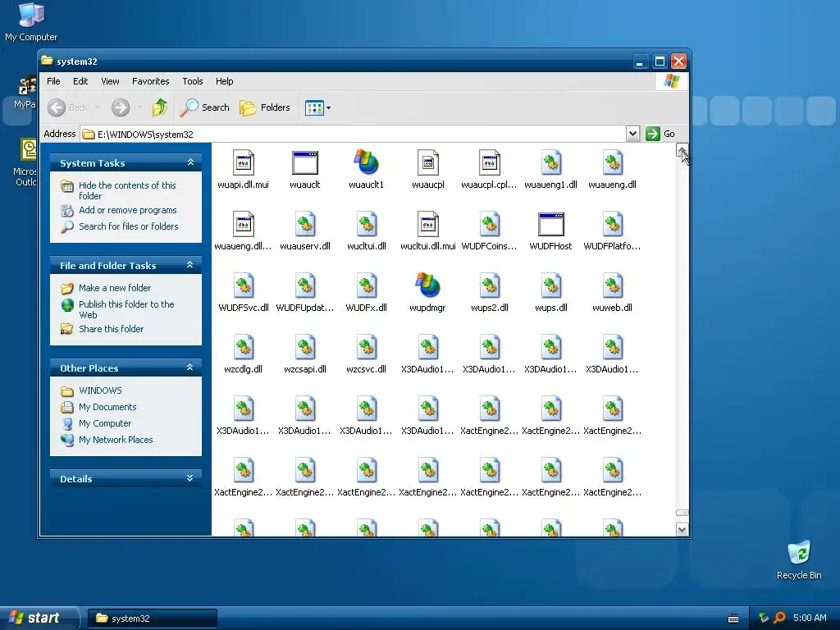Collapse the File and Folder Tasks panel
This screenshot has height=630, width=840.
(x=189, y=265)
